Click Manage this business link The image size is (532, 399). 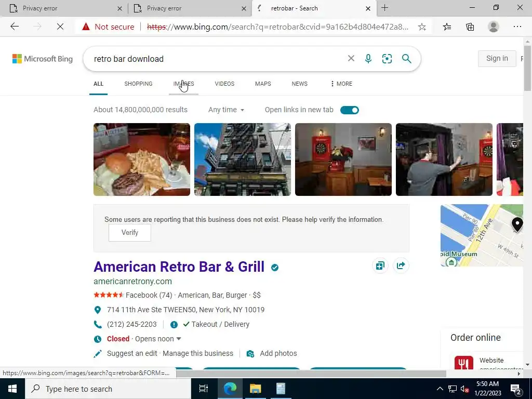coord(198,353)
